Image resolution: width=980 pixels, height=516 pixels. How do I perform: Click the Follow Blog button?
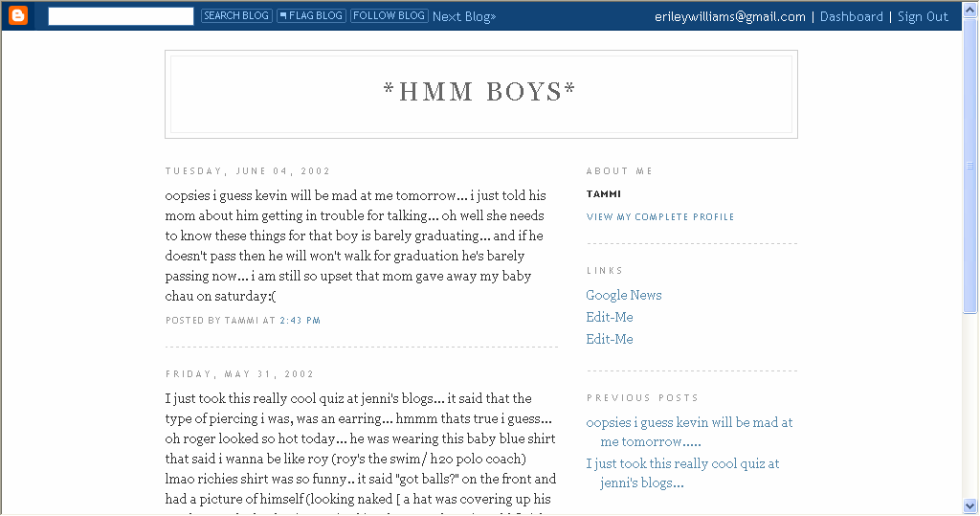(x=389, y=16)
